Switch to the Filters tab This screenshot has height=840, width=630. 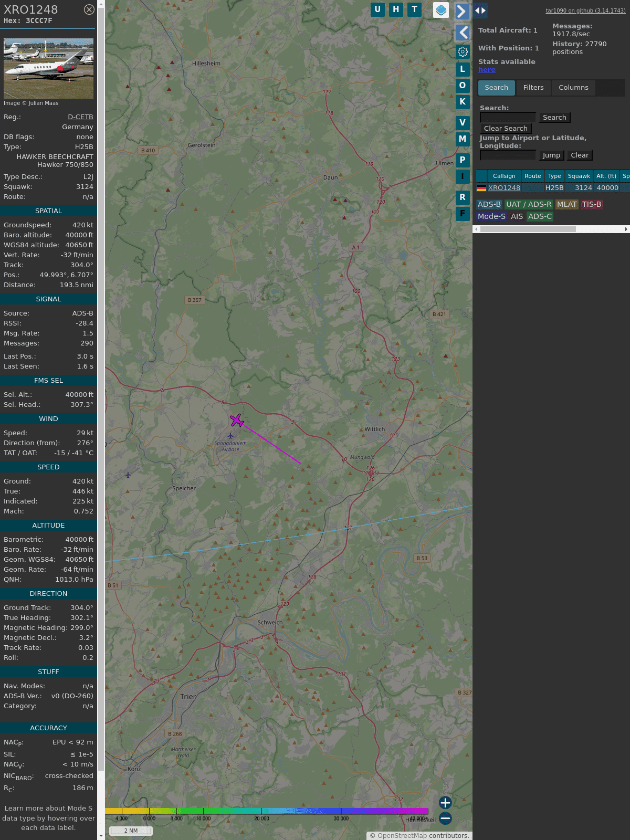tap(533, 88)
